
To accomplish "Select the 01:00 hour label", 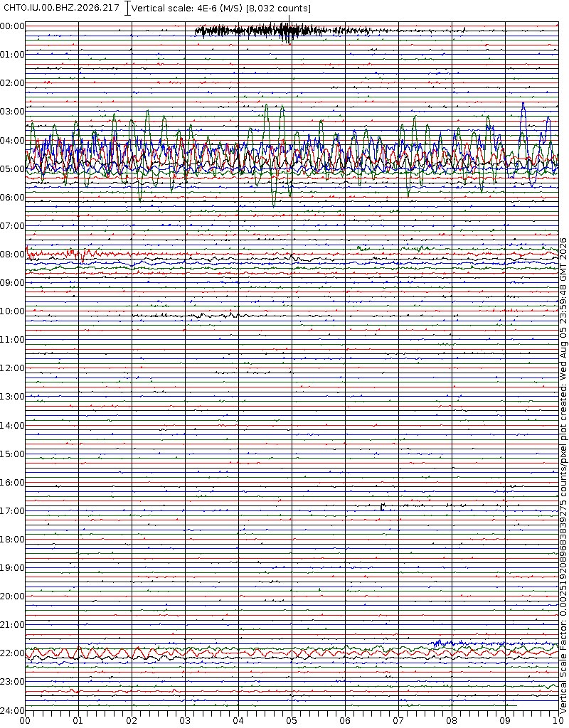I will (13, 54).
